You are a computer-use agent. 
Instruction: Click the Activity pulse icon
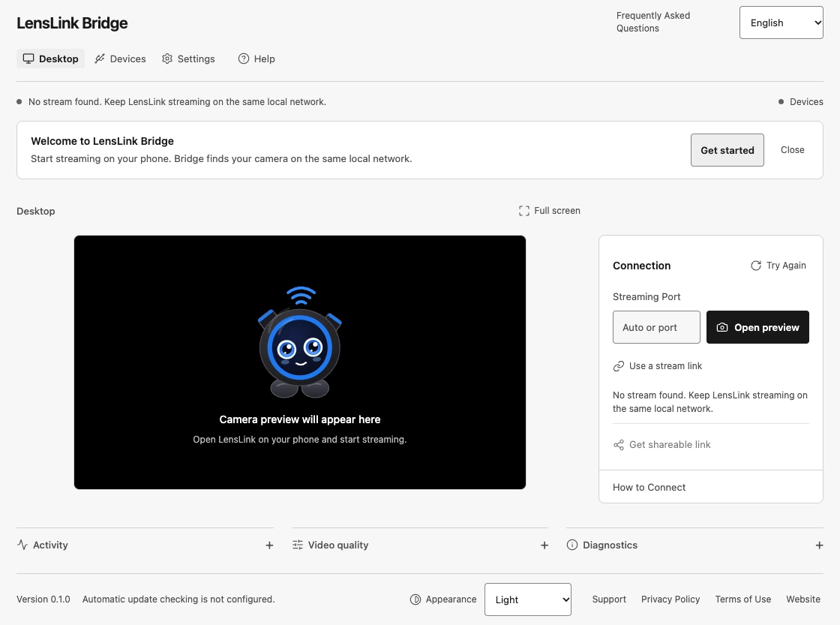point(22,545)
